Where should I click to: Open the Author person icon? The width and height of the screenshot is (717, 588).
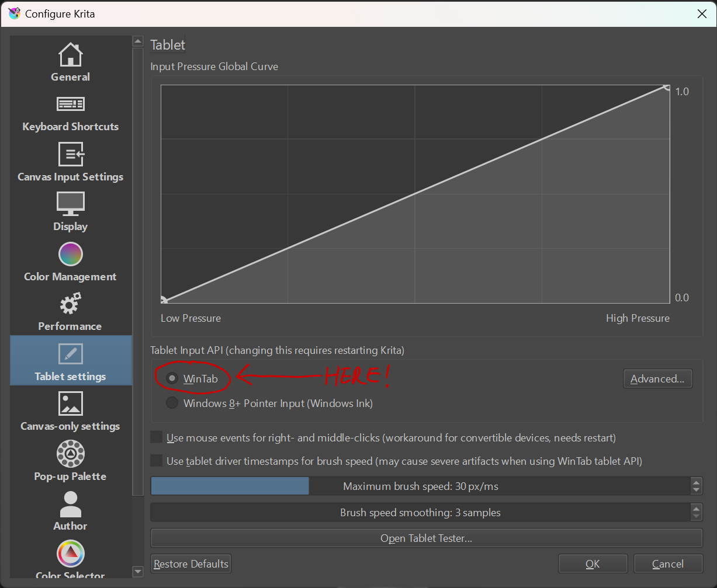[x=70, y=504]
